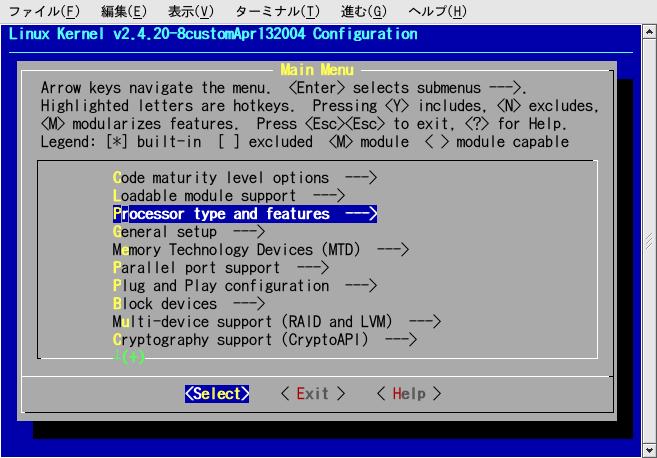
Task: Click the Legend line in instructions
Action: click(x=305, y=142)
